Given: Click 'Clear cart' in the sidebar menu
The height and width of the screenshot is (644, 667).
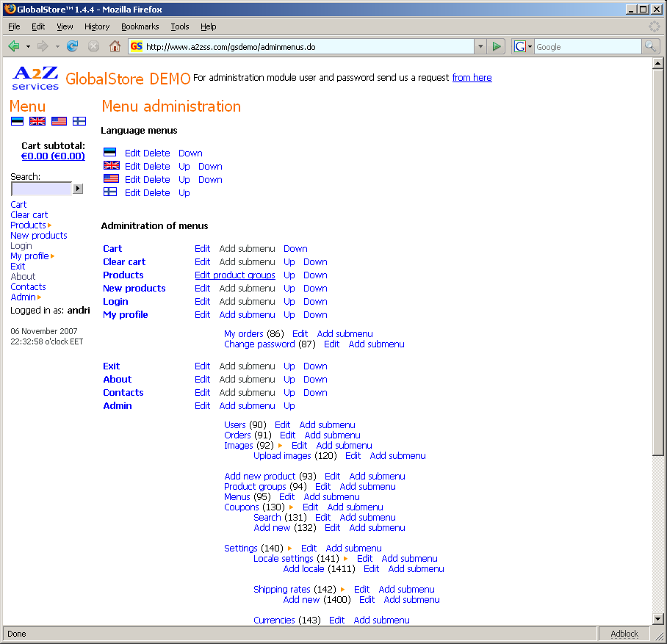Looking at the screenshot, I should tap(29, 215).
